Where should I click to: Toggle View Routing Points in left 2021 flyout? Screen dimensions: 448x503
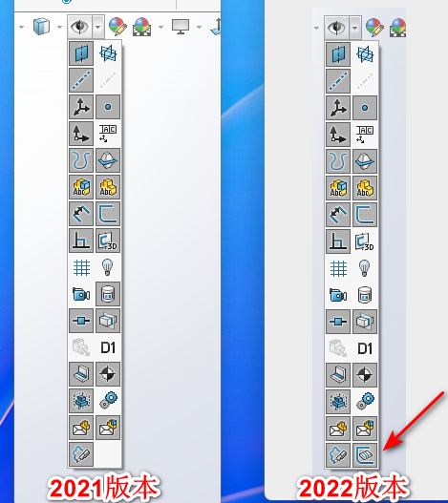tap(81, 321)
